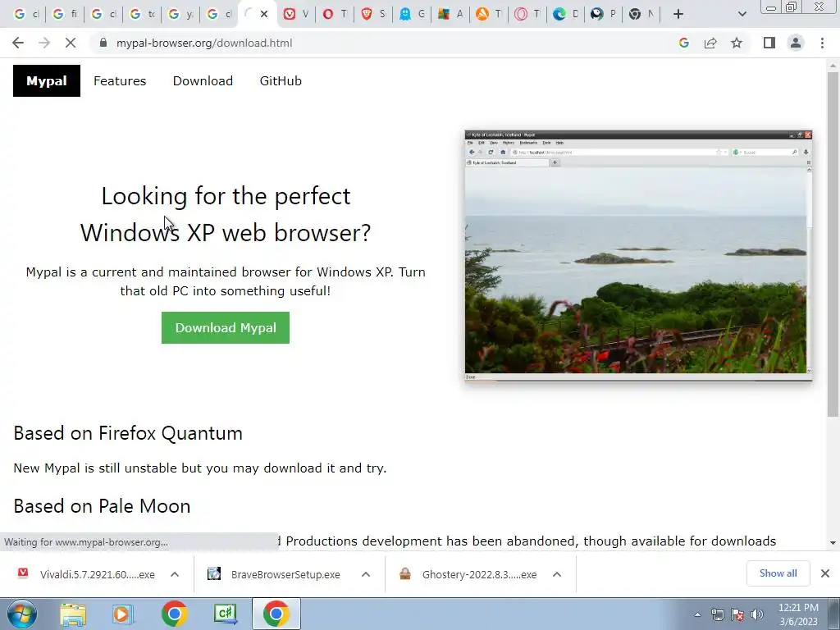Click the active Chrome window taskbar button
Viewport: 840px width, 630px height.
click(x=276, y=614)
